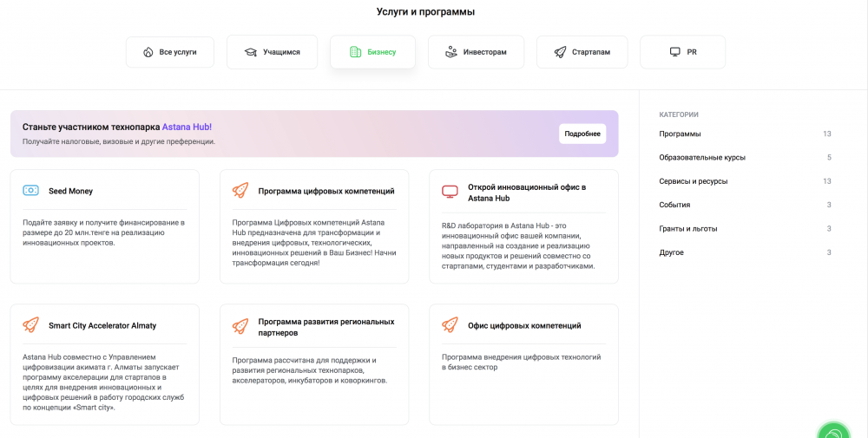The height and width of the screenshot is (438, 868).
Task: Open the Офис цифровых компетенций card
Action: click(x=523, y=364)
